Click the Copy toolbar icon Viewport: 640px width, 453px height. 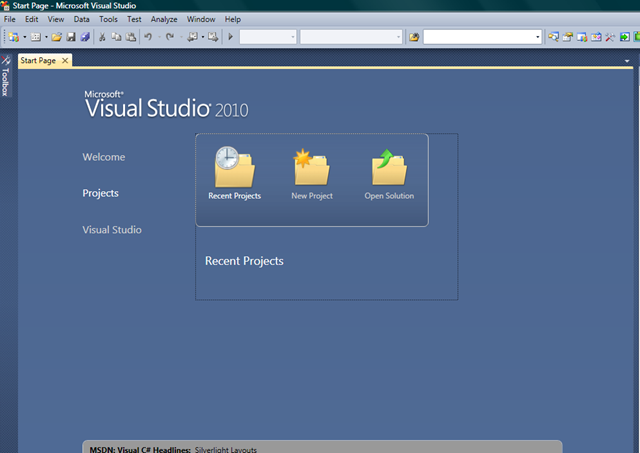click(x=116, y=37)
